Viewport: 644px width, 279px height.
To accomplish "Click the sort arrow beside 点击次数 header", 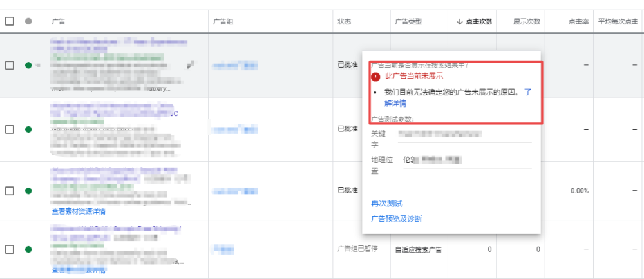I will [x=459, y=22].
